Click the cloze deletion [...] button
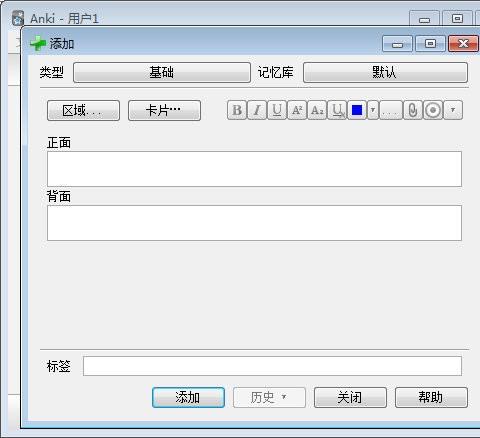The image size is (480, 438). 391,110
